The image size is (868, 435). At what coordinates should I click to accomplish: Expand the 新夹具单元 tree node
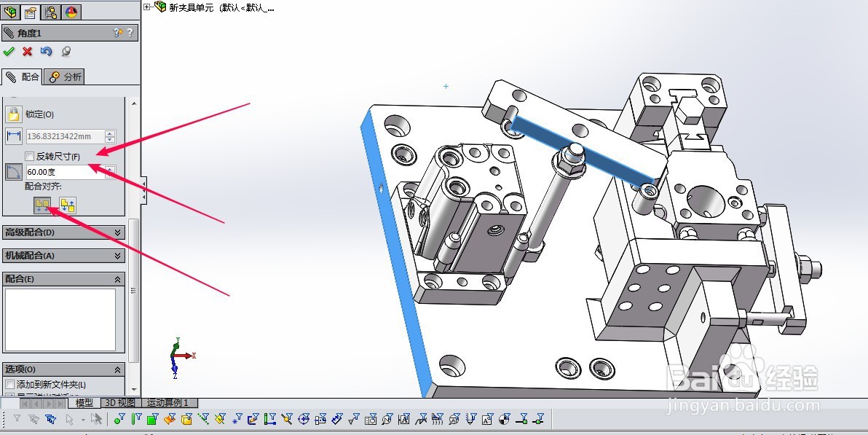click(146, 7)
